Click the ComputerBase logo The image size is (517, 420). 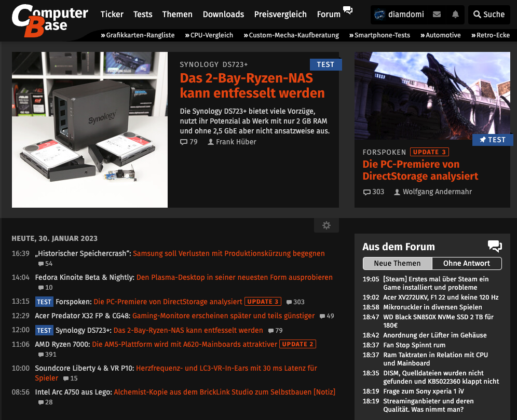(50, 20)
